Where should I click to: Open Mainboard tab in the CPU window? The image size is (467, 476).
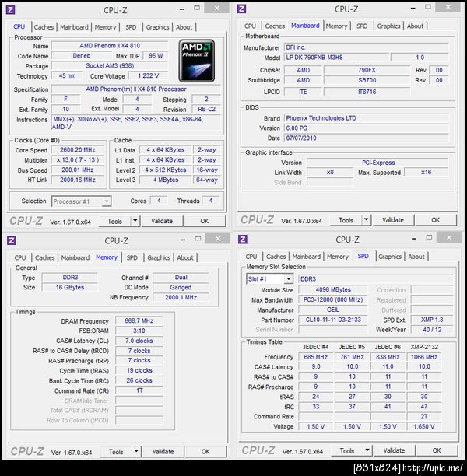coord(74,27)
